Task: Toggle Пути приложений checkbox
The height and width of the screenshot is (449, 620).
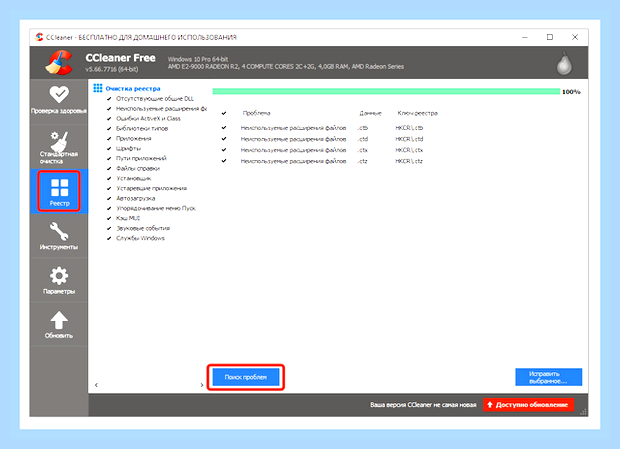Action: [109, 158]
